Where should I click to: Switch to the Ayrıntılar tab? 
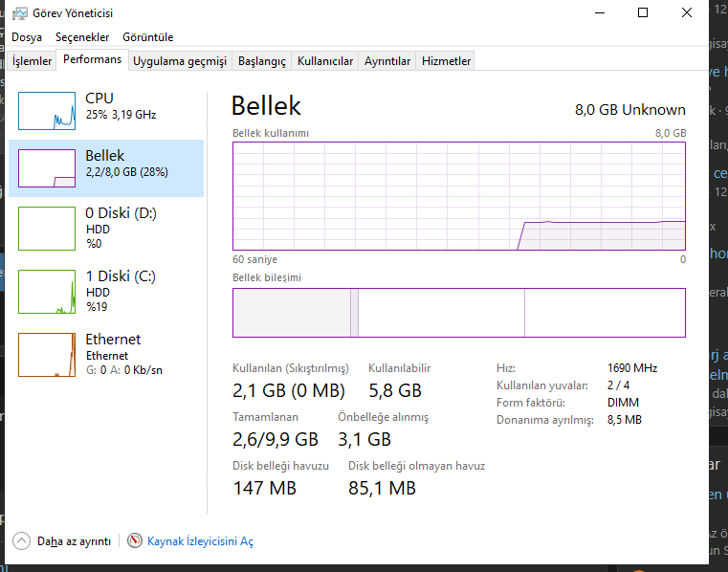(x=387, y=61)
